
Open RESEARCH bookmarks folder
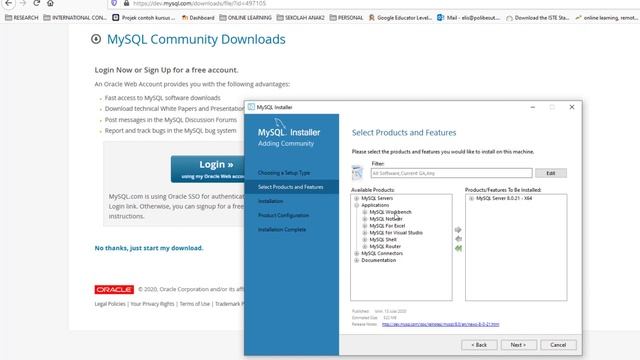tap(22, 18)
